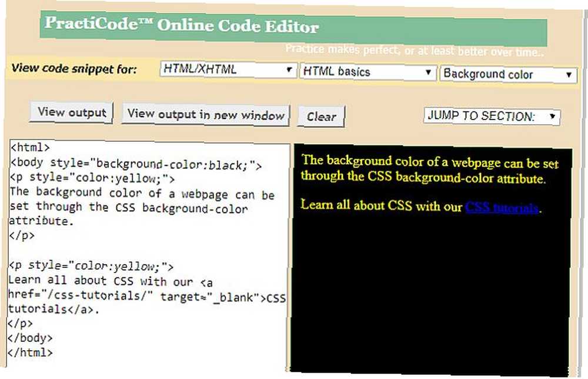
Task: Click the 'href="/css-tutorials/"' code line
Action: pos(146,296)
